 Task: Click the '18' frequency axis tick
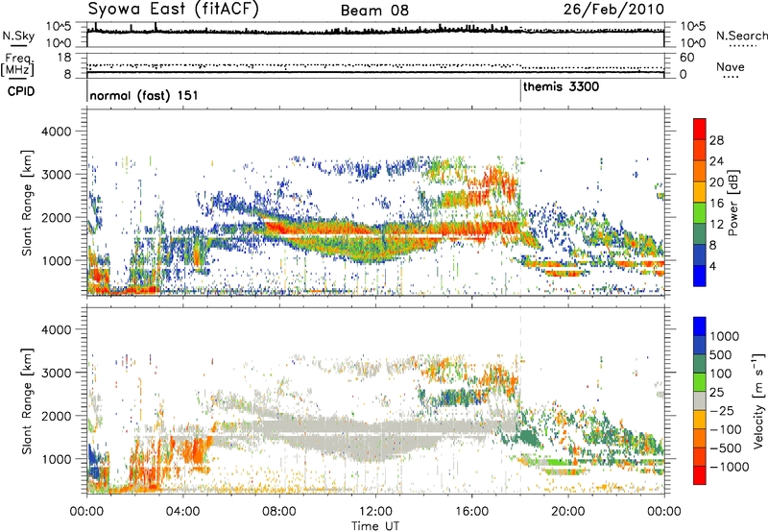(64, 58)
